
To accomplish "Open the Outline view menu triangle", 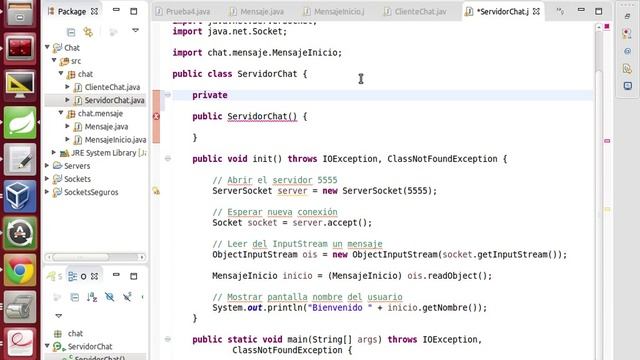I will 59,316.
